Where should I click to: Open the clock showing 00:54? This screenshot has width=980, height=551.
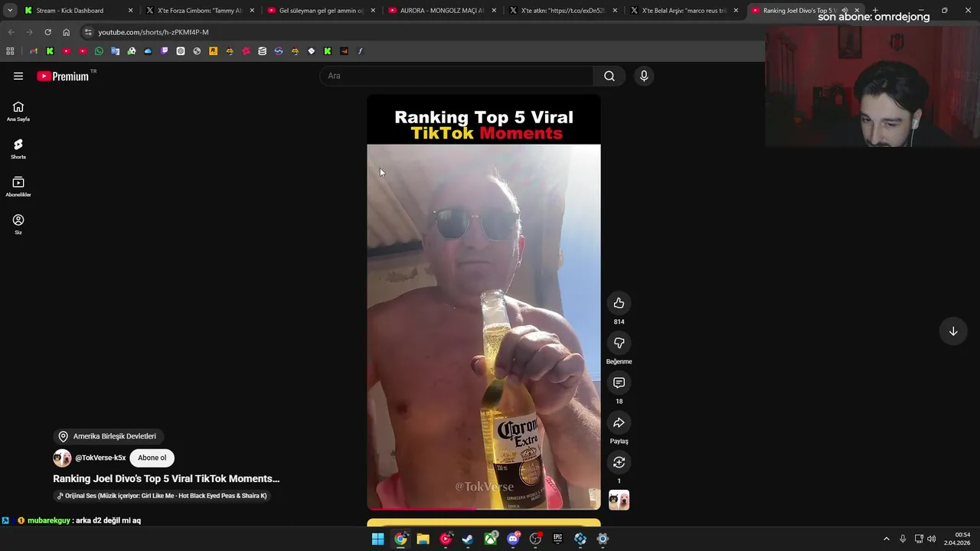[957, 539]
